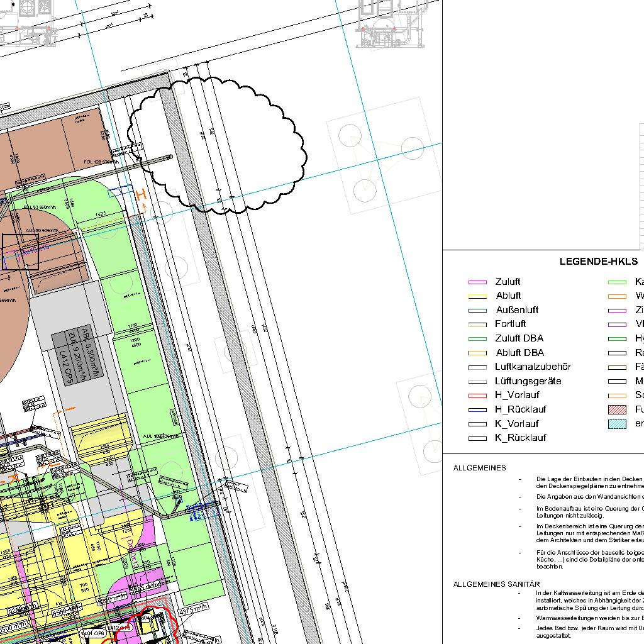Click the ALLGEMEINES section heading

coord(479,468)
